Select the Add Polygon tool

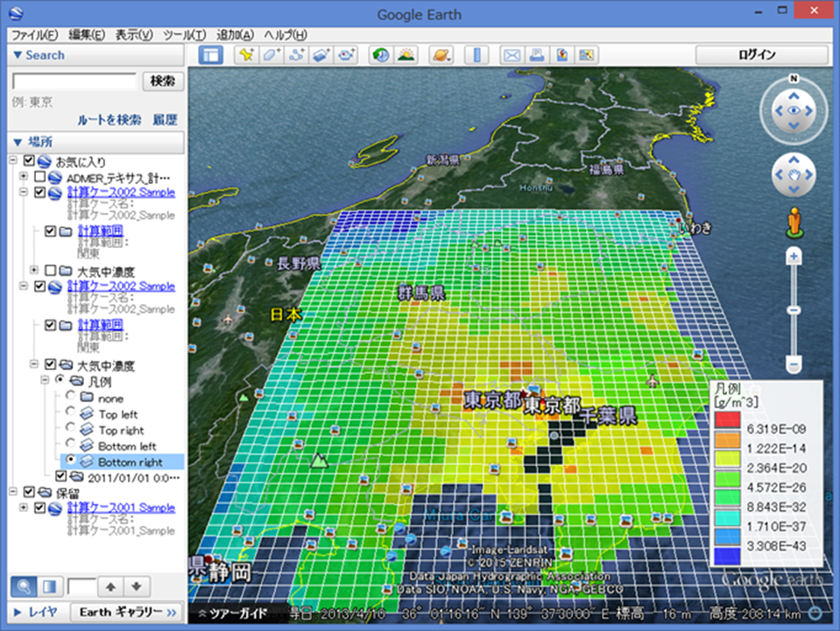pos(271,55)
